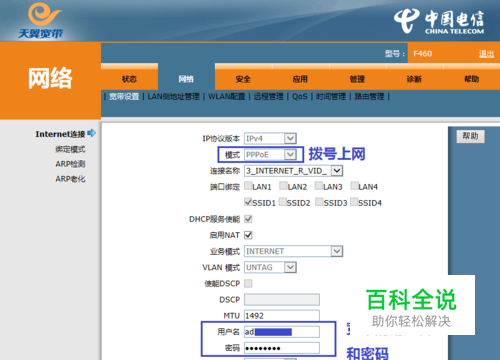Open the 应用 tab
The image size is (500, 360).
point(300,79)
